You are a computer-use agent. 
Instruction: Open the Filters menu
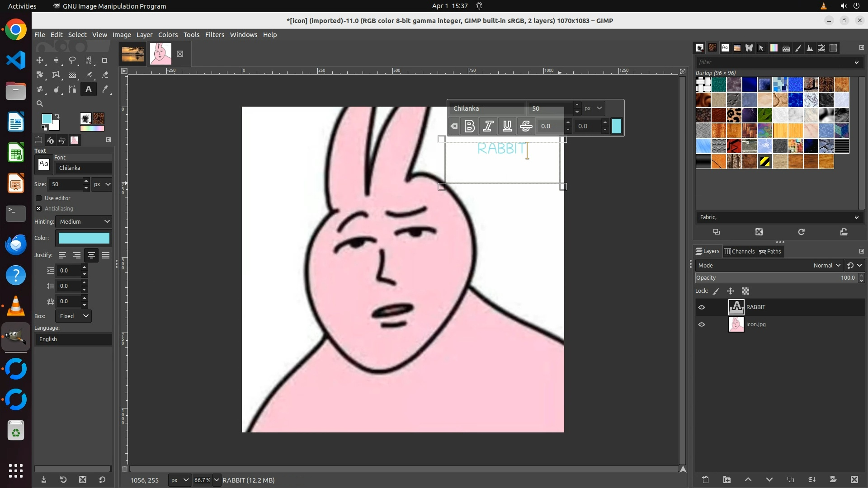[x=214, y=35]
